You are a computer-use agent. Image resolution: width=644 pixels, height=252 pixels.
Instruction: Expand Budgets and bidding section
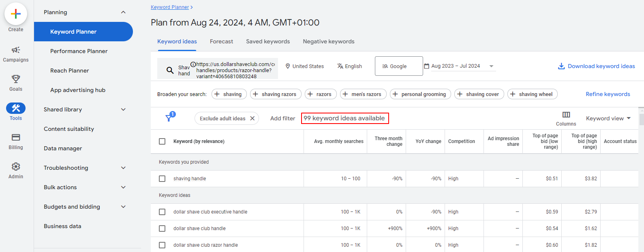[123, 207]
